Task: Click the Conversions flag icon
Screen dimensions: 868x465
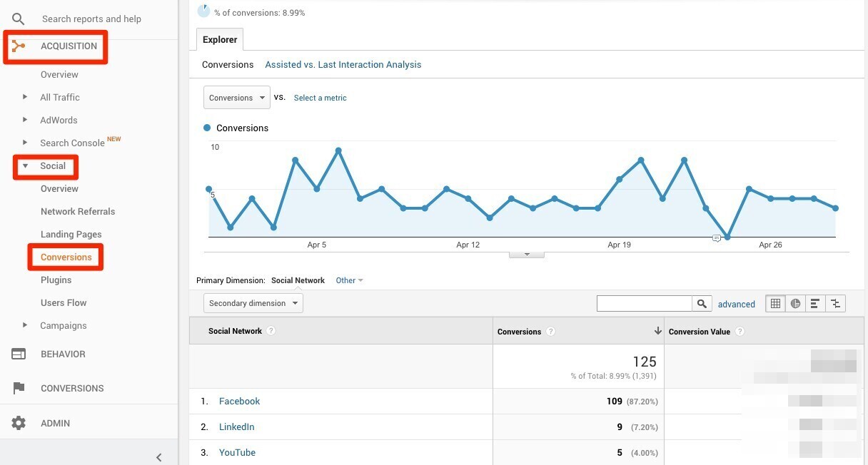Action: point(19,388)
